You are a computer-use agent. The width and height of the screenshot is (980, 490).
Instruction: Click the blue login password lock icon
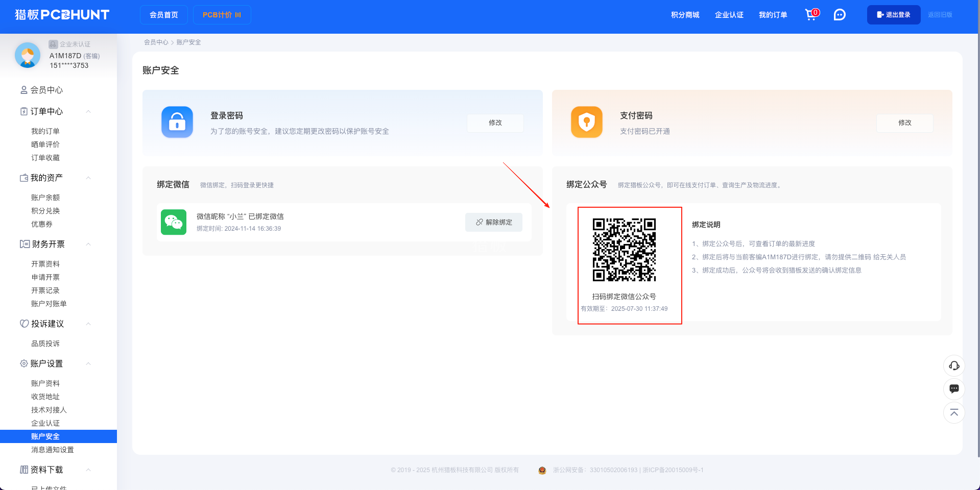click(x=177, y=122)
